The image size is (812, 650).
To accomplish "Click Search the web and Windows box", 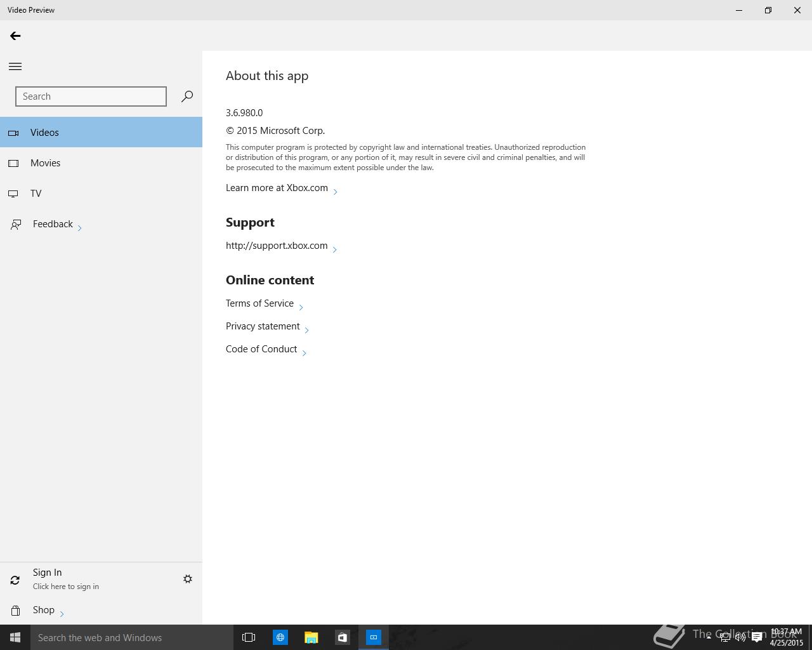I will point(132,637).
